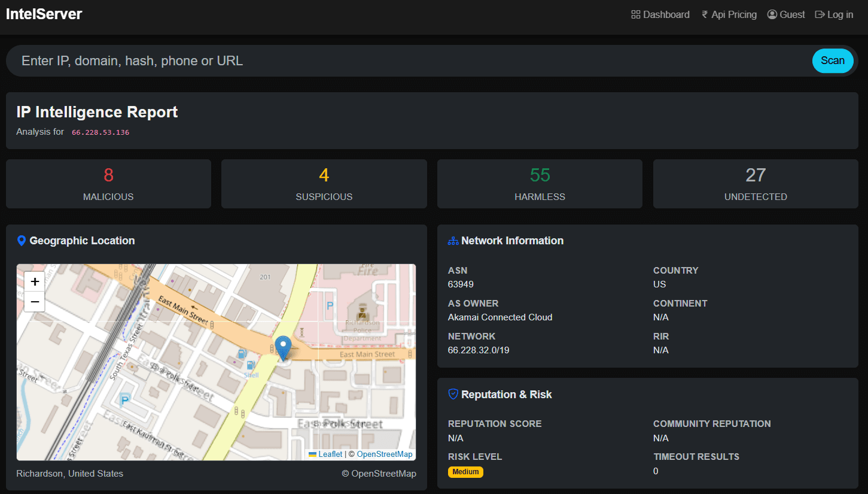This screenshot has height=494, width=868.
Task: Click the Geographic Location pin icon
Action: point(22,240)
